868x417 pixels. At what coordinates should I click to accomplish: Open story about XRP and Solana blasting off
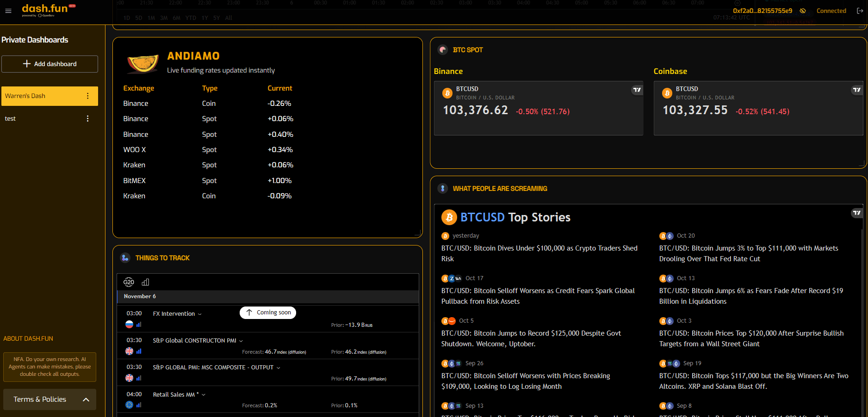tap(754, 381)
